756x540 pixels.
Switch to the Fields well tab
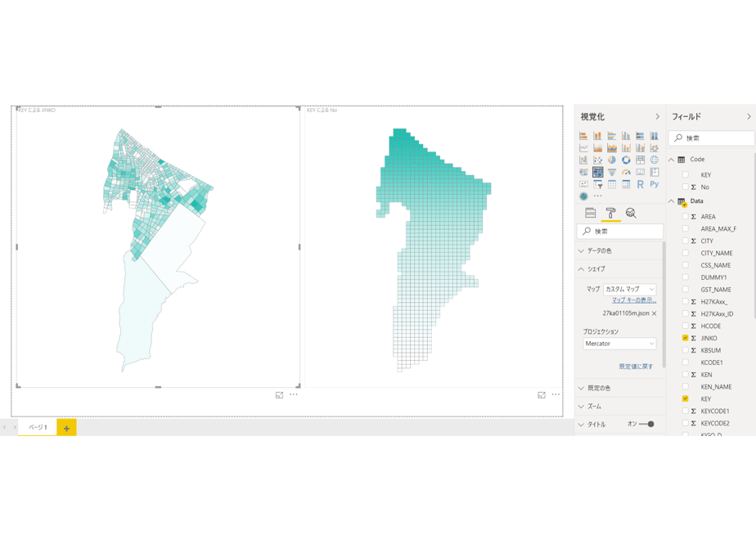point(590,213)
